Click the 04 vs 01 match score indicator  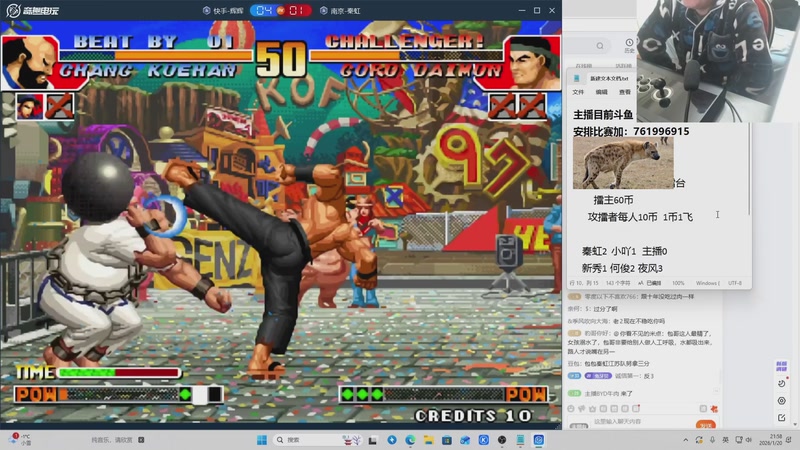[x=281, y=10]
